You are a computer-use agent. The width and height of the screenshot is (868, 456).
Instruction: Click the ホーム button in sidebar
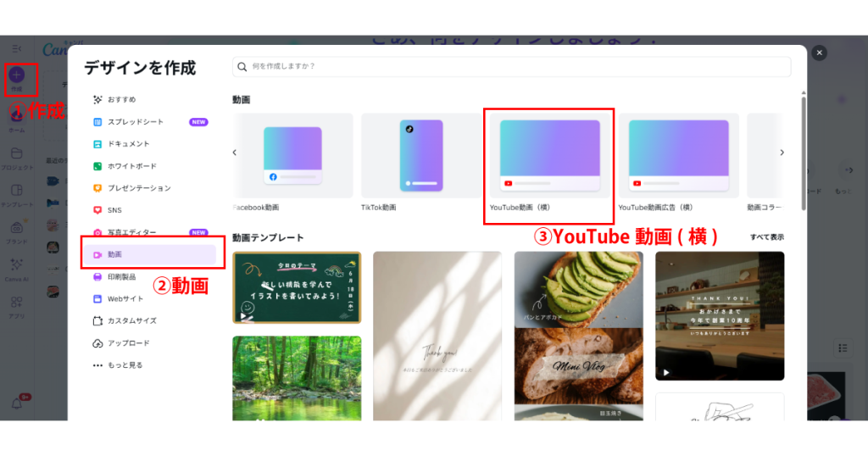pyautogui.click(x=17, y=122)
